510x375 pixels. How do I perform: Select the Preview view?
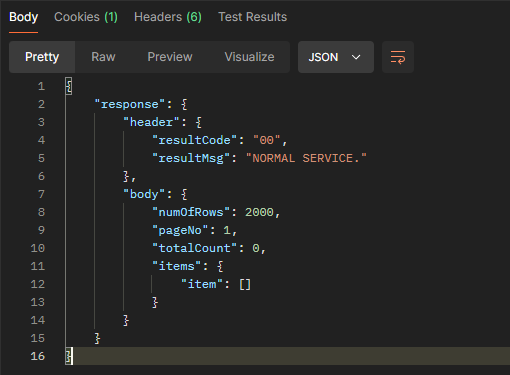(170, 57)
